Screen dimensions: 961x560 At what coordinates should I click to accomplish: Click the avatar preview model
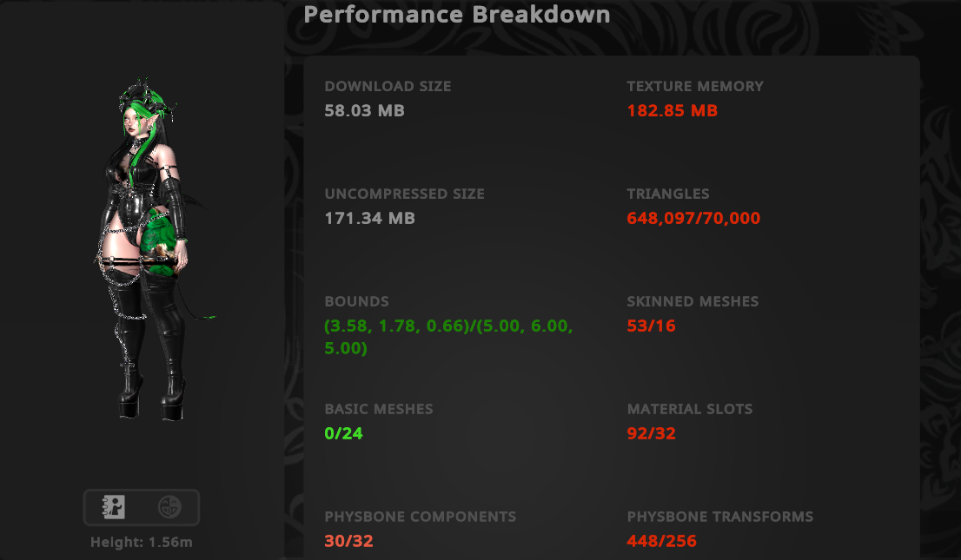click(149, 249)
